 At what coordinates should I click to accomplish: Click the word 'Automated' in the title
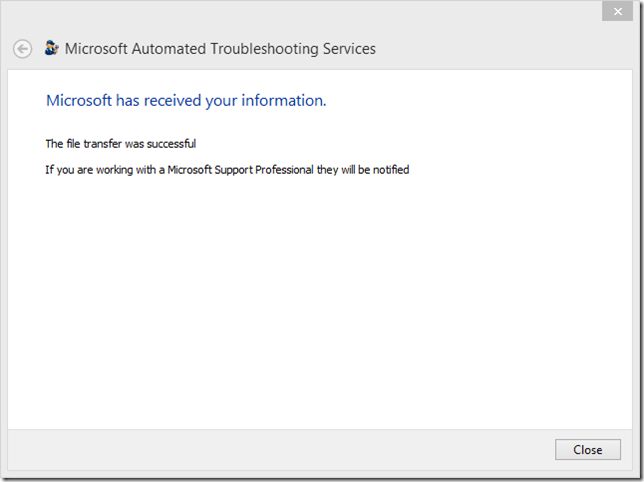(166, 48)
